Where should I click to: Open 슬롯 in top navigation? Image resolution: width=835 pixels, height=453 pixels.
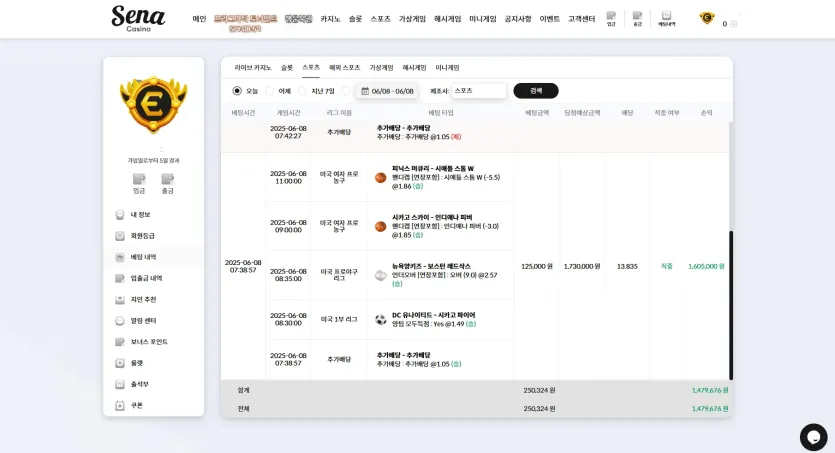point(355,19)
